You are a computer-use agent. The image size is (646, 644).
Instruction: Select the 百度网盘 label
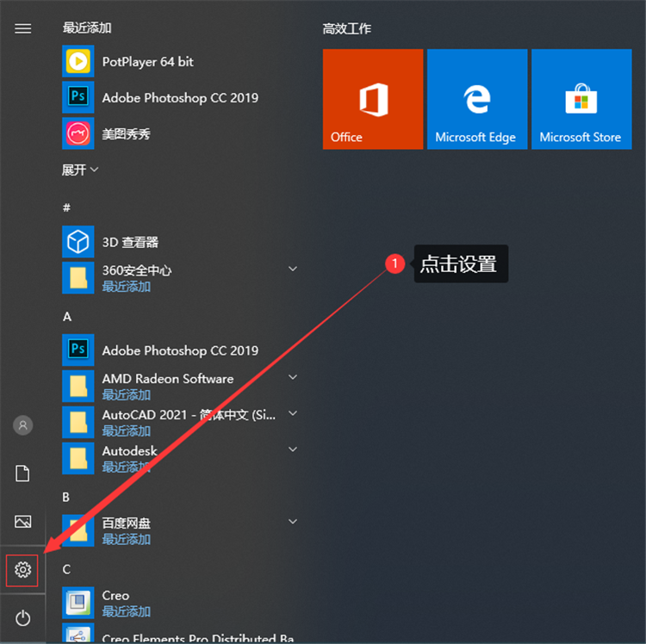(x=126, y=523)
